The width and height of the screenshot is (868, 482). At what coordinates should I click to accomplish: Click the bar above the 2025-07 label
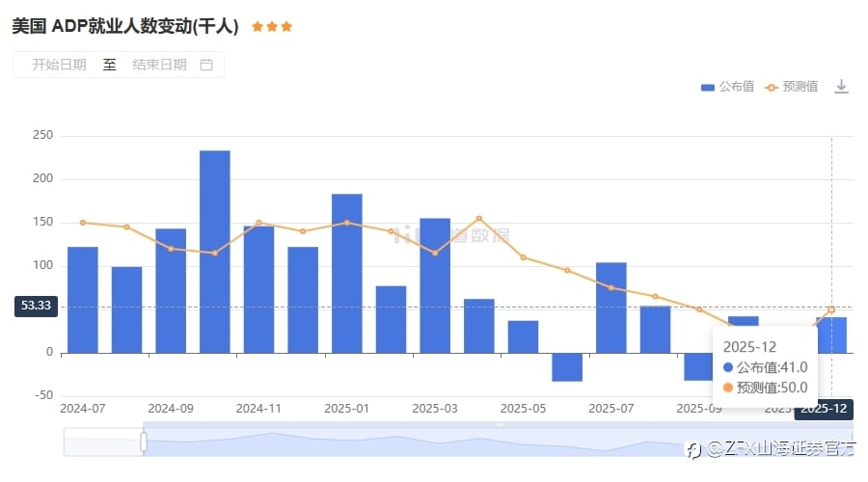610,307
